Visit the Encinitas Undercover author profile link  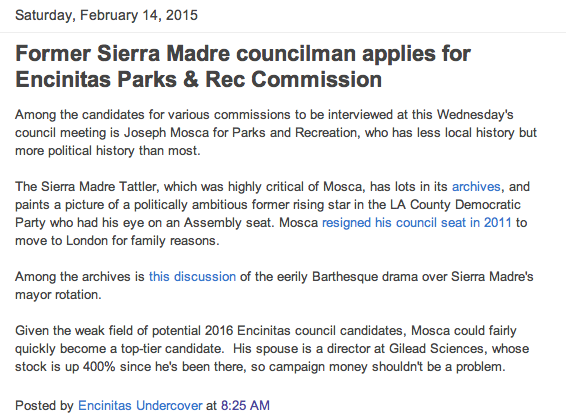tap(140, 405)
